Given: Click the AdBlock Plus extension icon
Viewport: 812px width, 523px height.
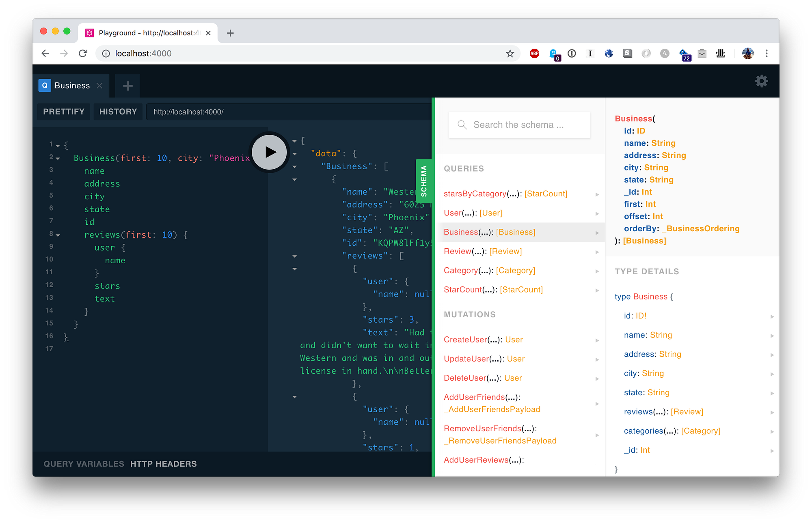Looking at the screenshot, I should coord(534,53).
